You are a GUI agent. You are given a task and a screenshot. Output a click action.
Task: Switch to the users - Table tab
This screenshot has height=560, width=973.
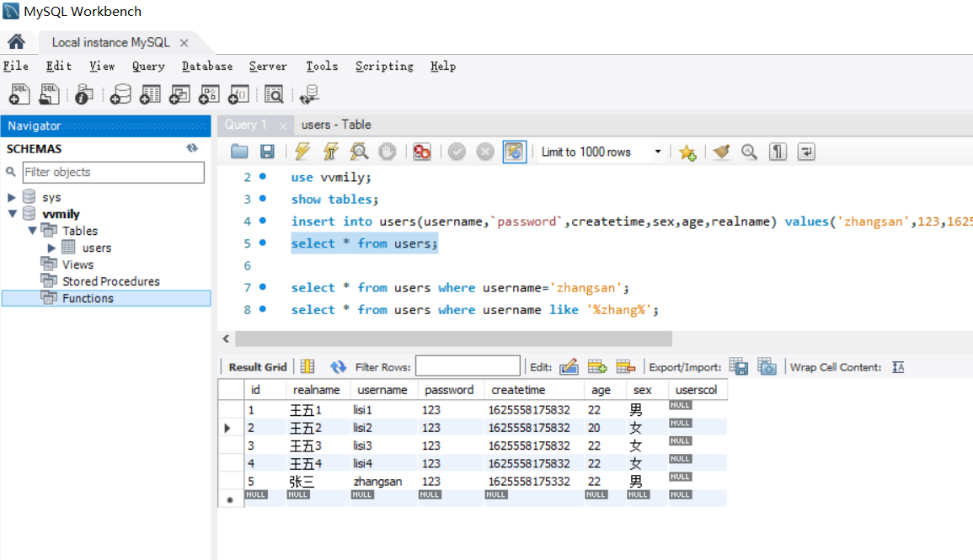click(336, 125)
